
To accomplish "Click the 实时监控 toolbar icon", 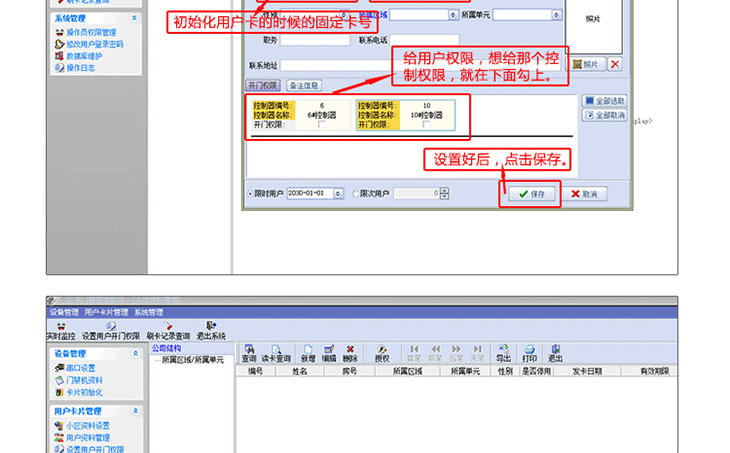I will point(63,331).
